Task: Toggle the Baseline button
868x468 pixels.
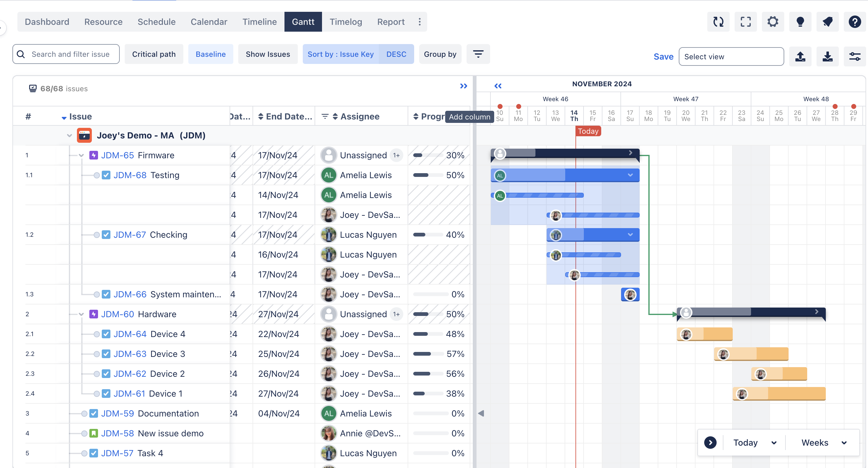Action: 210,54
